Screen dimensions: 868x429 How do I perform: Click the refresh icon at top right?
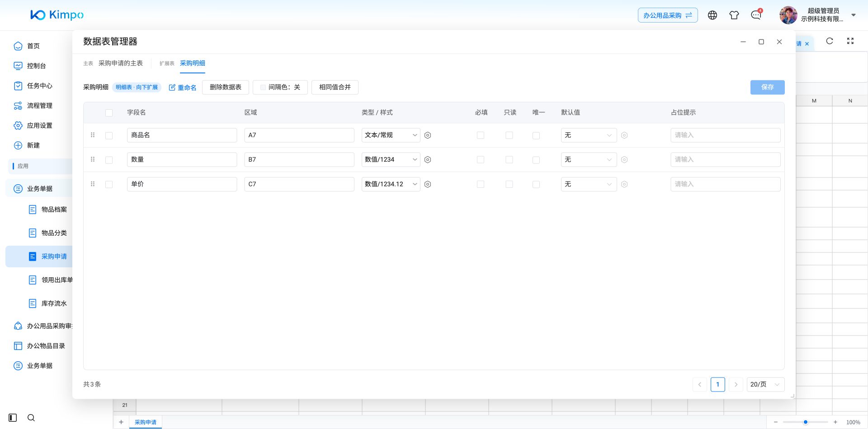point(830,41)
